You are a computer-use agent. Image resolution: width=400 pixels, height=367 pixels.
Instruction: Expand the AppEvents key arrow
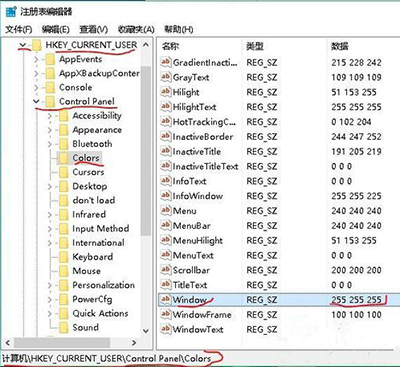[x=36, y=60]
